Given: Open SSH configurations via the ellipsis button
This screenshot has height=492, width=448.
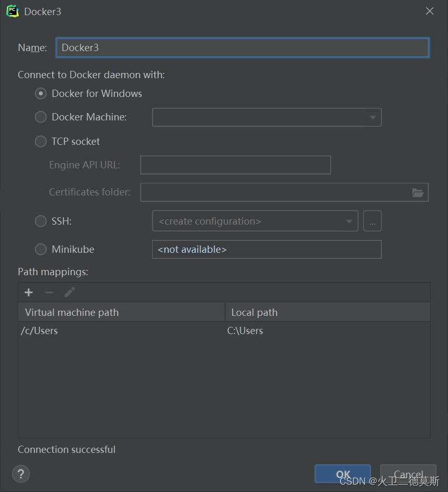Looking at the screenshot, I should pyautogui.click(x=372, y=221).
